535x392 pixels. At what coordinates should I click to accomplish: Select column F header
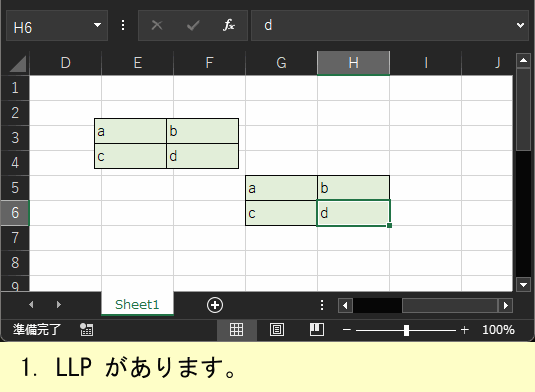click(209, 63)
